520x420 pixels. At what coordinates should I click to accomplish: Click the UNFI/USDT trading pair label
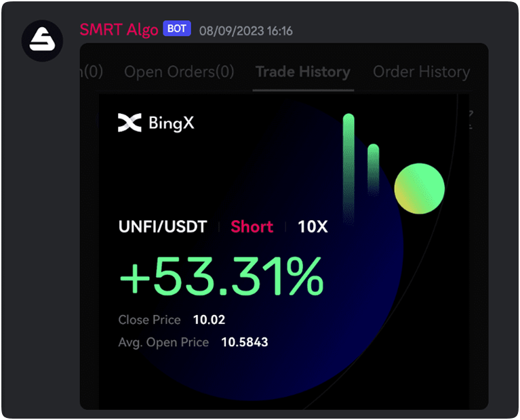point(163,226)
